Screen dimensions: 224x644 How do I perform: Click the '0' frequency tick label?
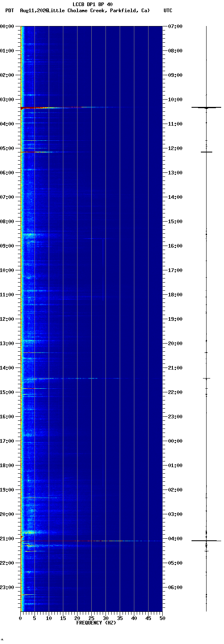point(20,618)
